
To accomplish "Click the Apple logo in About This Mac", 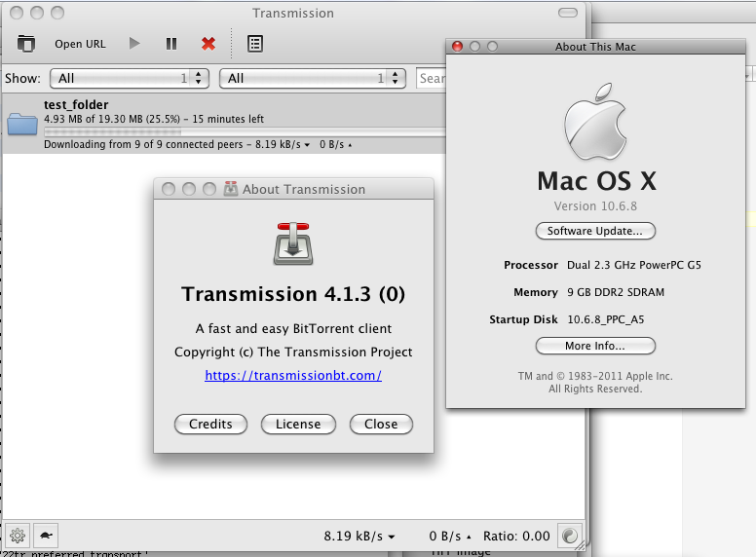I will pos(595,122).
